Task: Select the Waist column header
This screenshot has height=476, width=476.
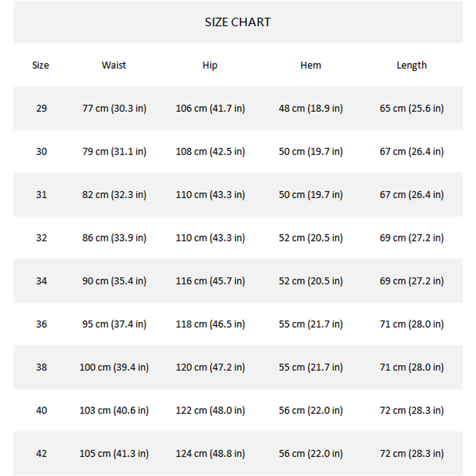Action: (x=114, y=65)
